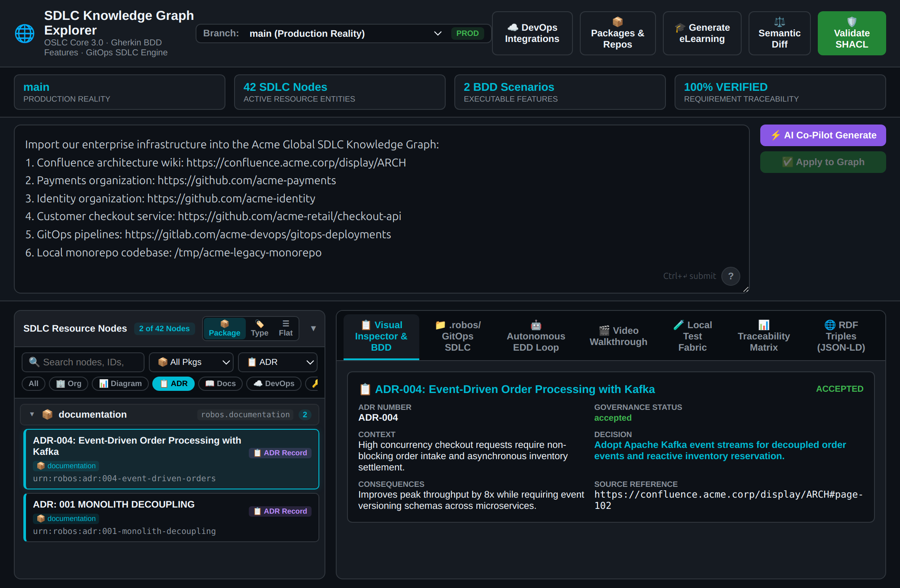The width and height of the screenshot is (900, 588).
Task: Click urn:robos:adr:004-event-driven-orders text
Action: click(124, 479)
